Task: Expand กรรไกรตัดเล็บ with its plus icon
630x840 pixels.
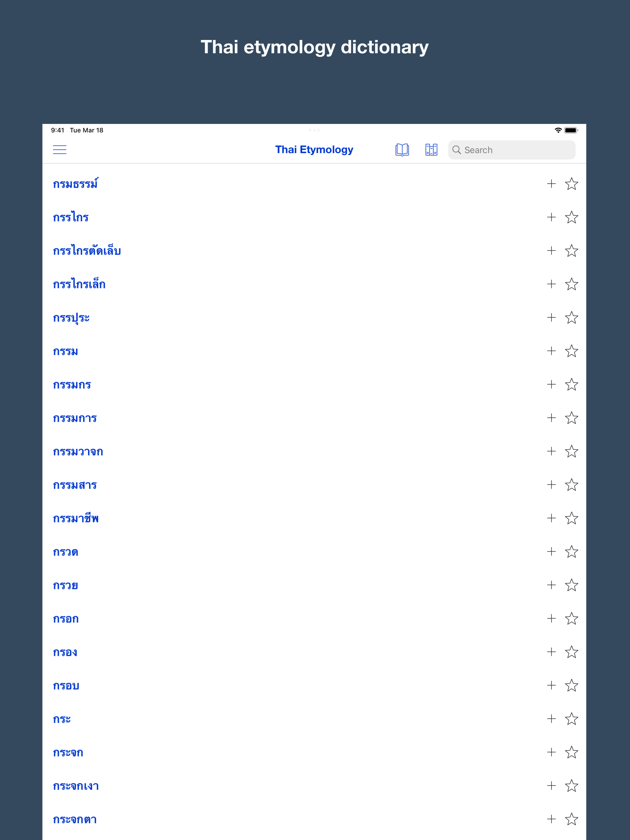Action: [551, 251]
